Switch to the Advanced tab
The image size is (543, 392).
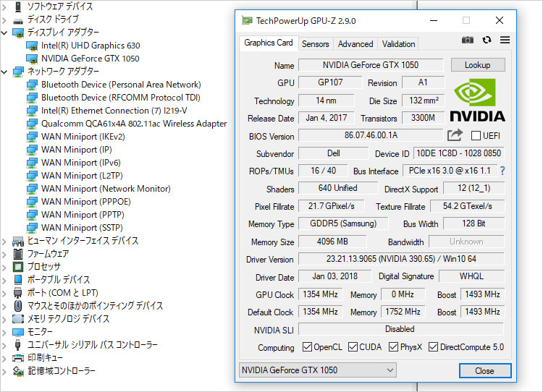pyautogui.click(x=355, y=44)
